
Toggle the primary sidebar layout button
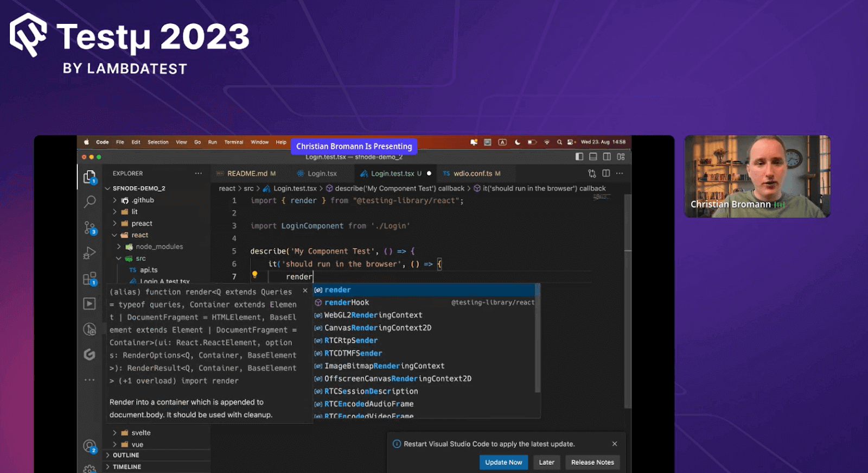(x=579, y=157)
